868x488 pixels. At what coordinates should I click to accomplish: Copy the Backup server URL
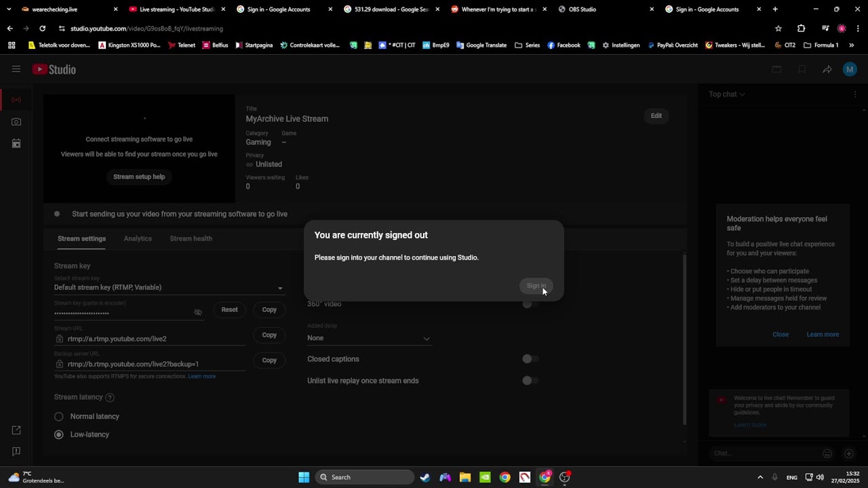tap(269, 360)
